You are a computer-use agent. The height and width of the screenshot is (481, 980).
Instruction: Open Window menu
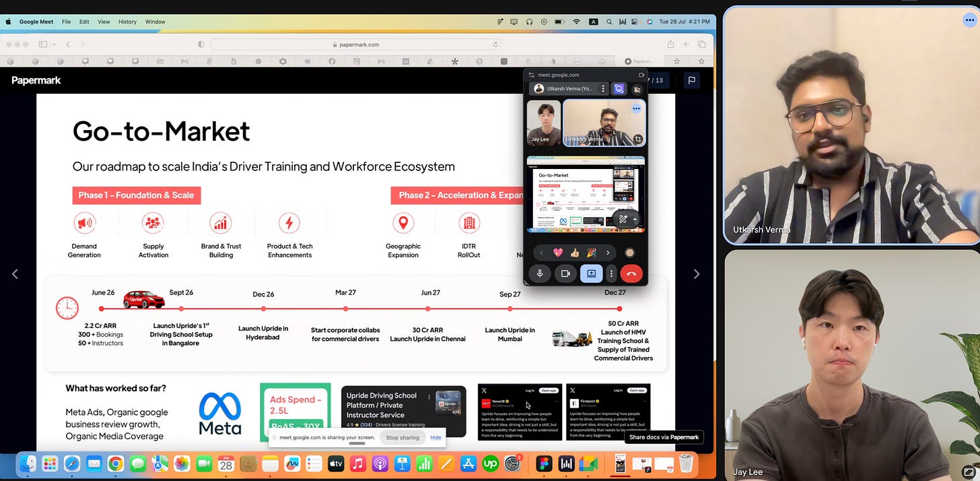point(155,22)
